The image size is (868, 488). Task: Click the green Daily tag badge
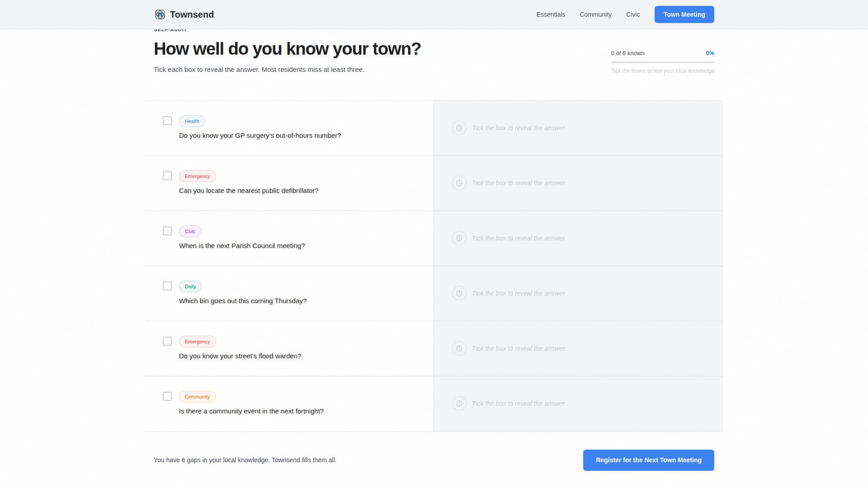tap(190, 286)
